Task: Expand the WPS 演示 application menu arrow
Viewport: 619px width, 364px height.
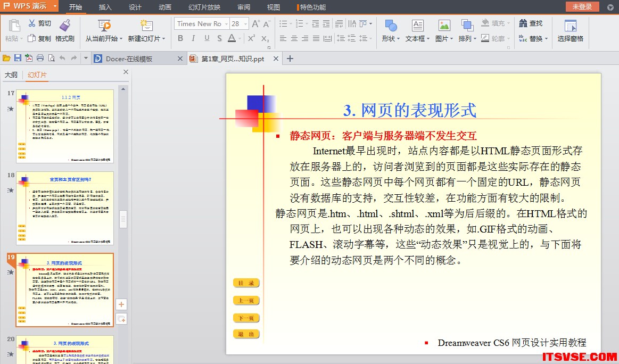Action: (54, 6)
